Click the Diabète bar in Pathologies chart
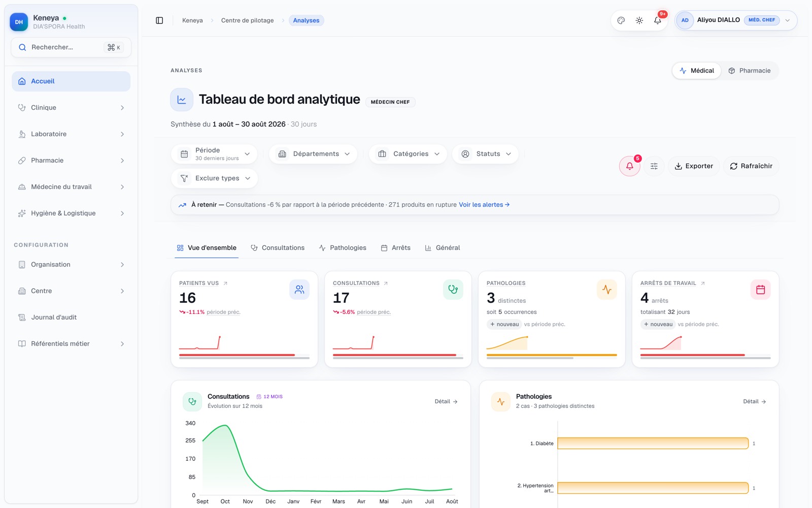This screenshot has height=508, width=812. pyautogui.click(x=653, y=443)
